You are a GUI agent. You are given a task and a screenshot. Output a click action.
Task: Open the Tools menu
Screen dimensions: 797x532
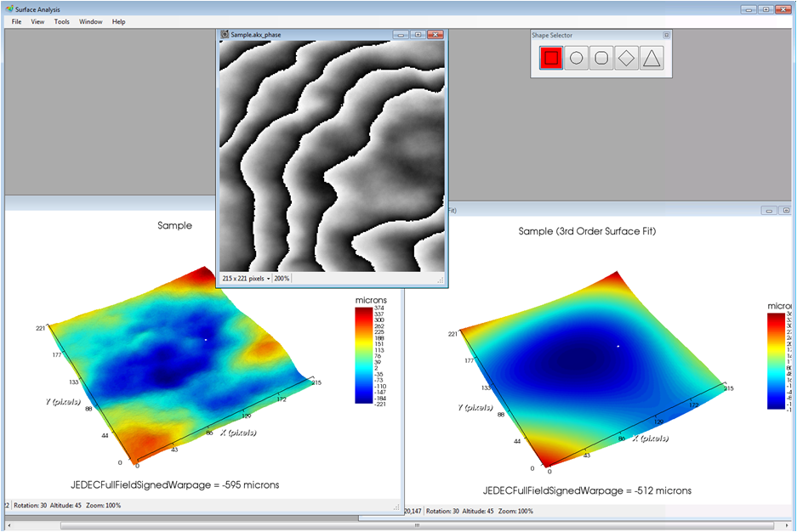[x=62, y=21]
